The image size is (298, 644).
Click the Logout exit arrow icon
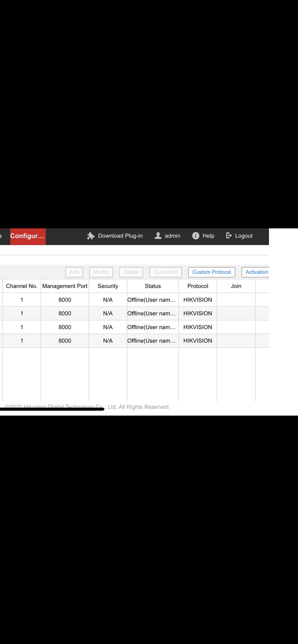tap(229, 236)
